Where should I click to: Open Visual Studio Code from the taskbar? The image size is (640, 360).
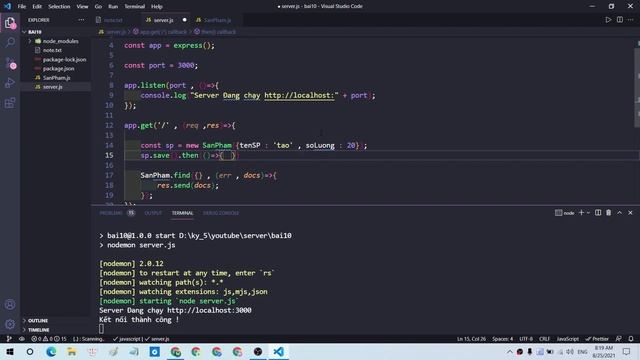pos(279,351)
